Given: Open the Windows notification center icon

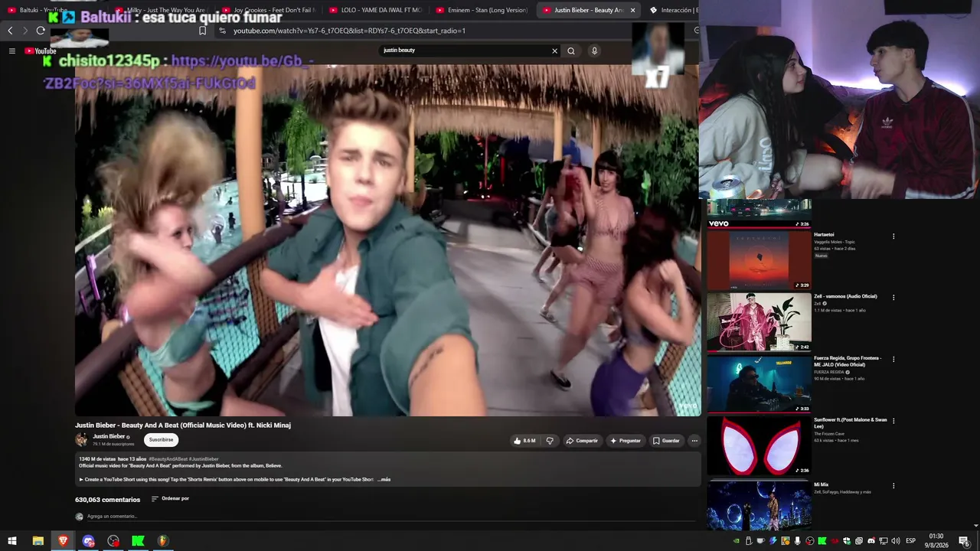Looking at the screenshot, I should click(x=965, y=541).
